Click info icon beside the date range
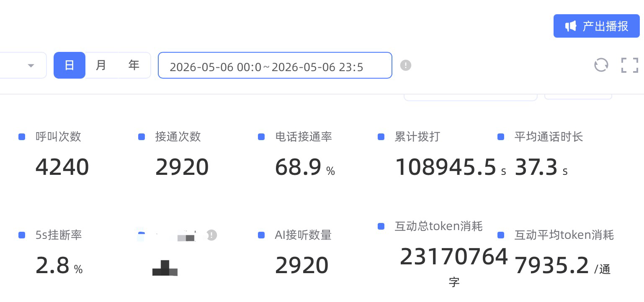Viewport: 644px width, 302px height. pyautogui.click(x=406, y=65)
